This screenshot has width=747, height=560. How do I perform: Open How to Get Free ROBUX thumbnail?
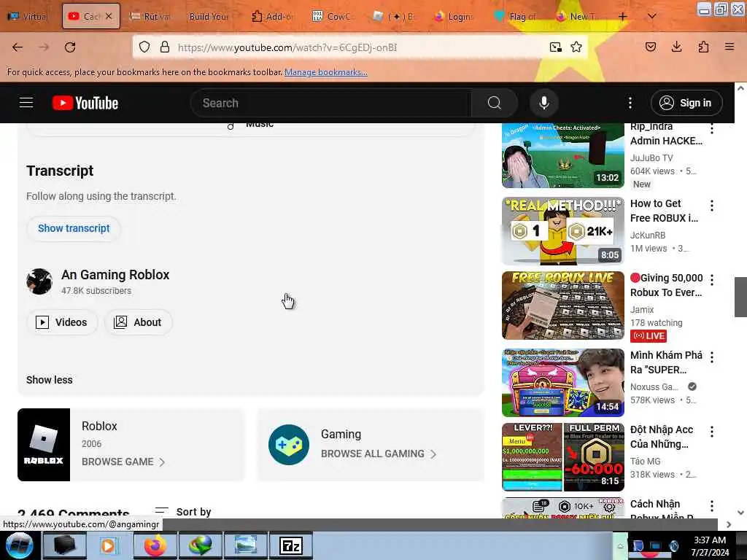click(x=562, y=231)
